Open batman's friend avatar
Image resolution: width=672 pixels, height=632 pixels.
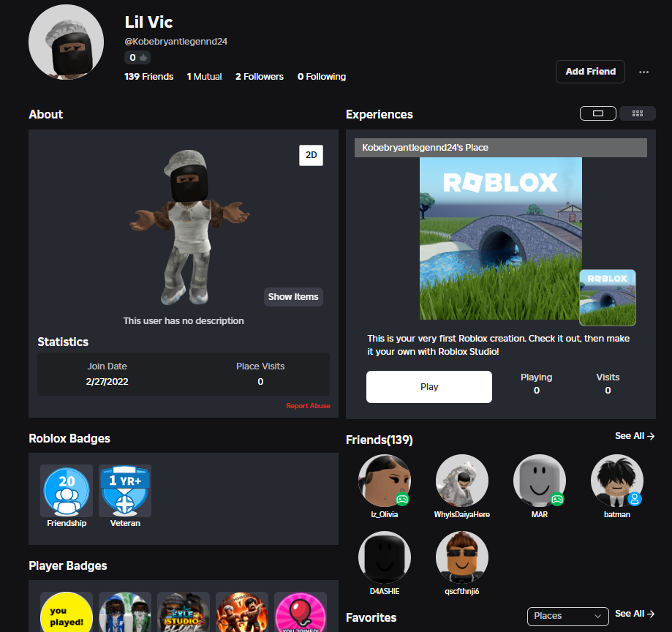[617, 481]
